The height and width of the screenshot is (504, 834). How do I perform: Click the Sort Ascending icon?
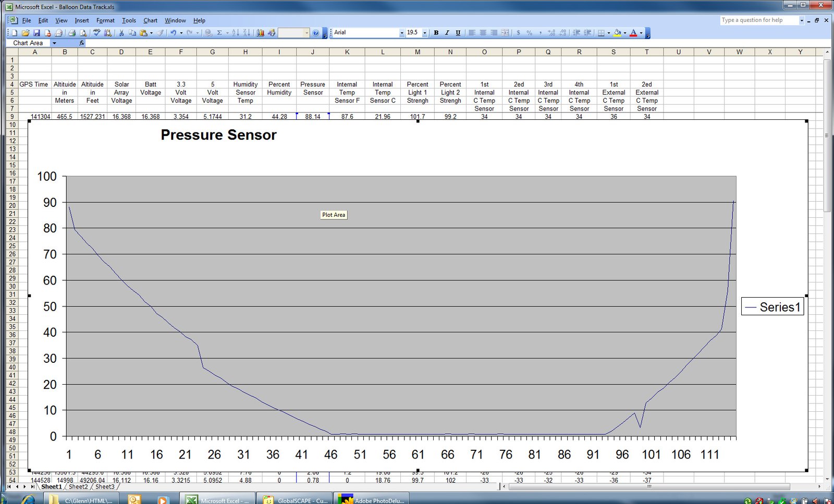click(x=236, y=33)
